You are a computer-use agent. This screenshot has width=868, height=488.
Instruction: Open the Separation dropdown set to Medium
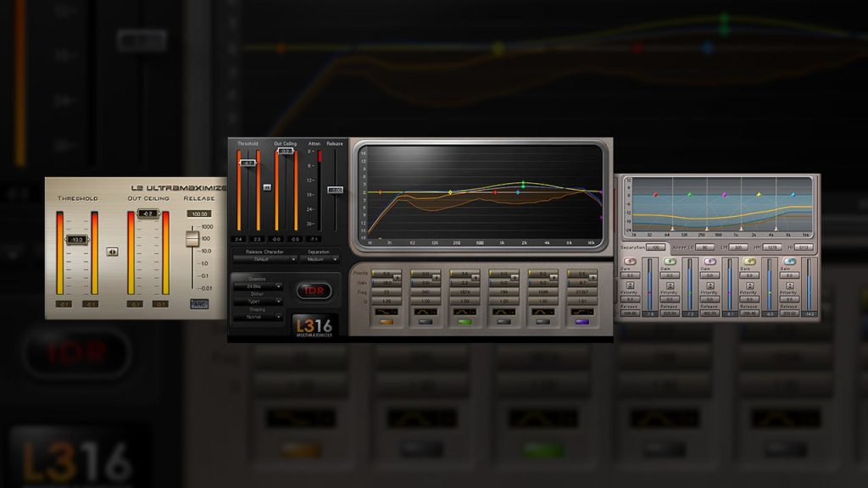point(318,259)
